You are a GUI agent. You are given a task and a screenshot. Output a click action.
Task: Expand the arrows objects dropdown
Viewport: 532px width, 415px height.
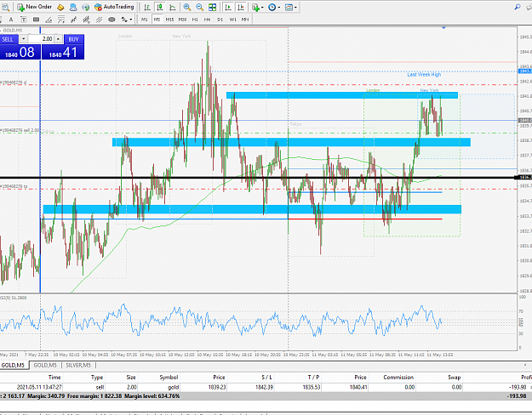(131, 20)
